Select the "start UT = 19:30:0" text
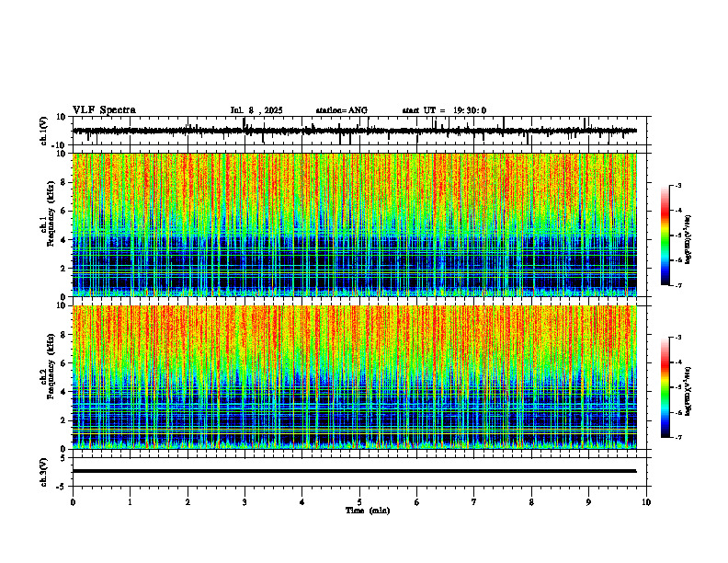728x563 pixels. tap(444, 110)
